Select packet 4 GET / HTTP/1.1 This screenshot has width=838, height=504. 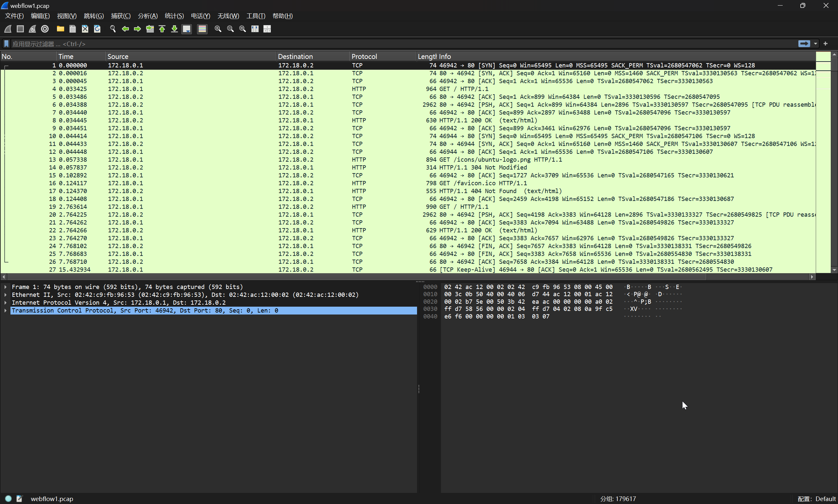pyautogui.click(x=408, y=89)
